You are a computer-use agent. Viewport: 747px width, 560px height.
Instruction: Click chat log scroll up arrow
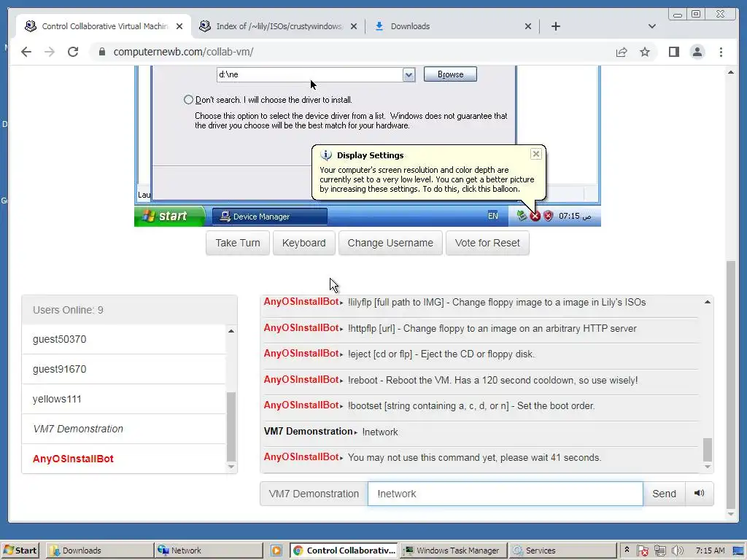(x=708, y=302)
